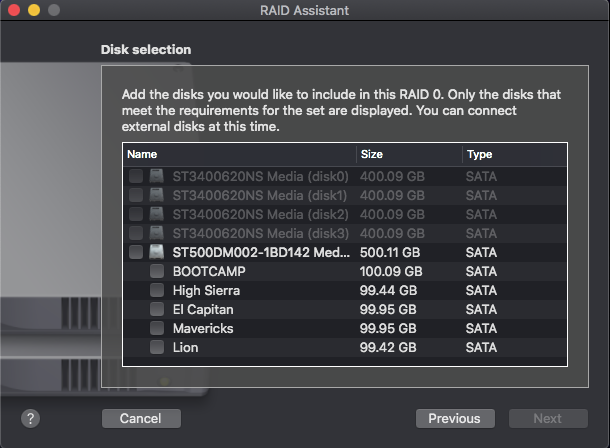Click the '99.42 GB' size value

tap(388, 348)
